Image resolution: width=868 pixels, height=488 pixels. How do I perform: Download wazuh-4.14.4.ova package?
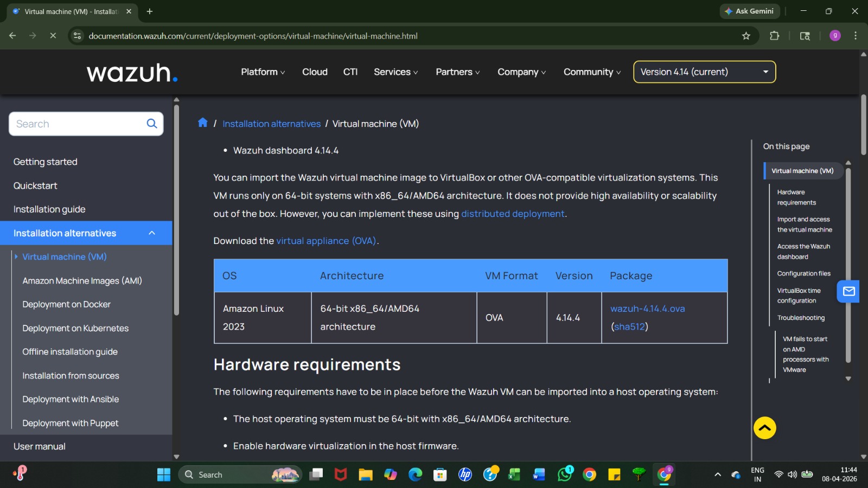click(x=648, y=309)
